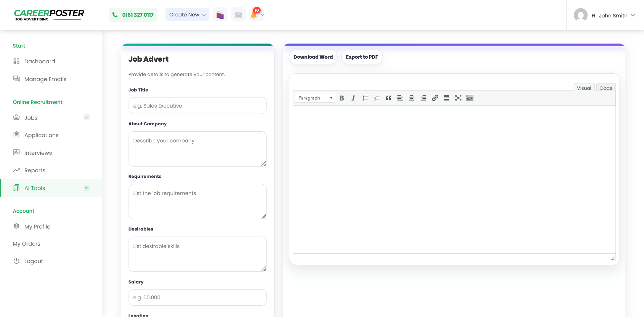Open notifications bell with 10 badge
This screenshot has height=317, width=644.
coord(254,14)
